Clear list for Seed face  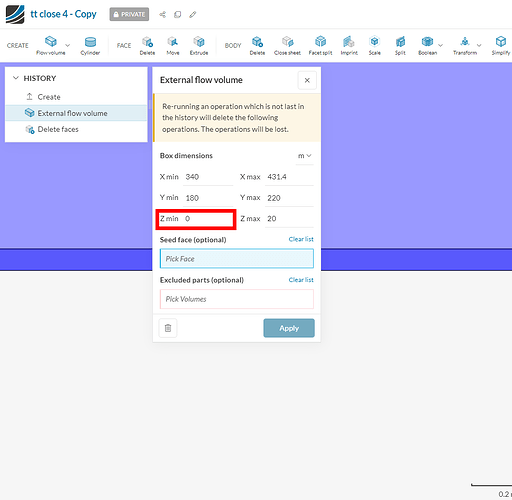(x=301, y=239)
